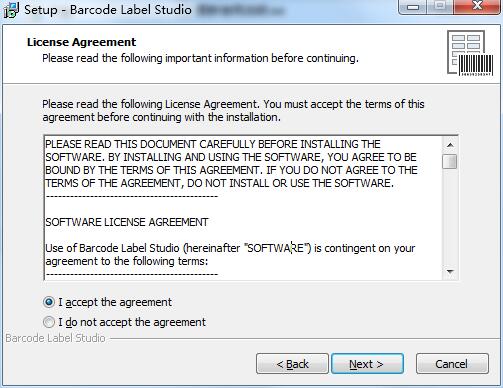The image size is (503, 388).
Task: Click the setup installer icon in title bar
Action: click(11, 10)
